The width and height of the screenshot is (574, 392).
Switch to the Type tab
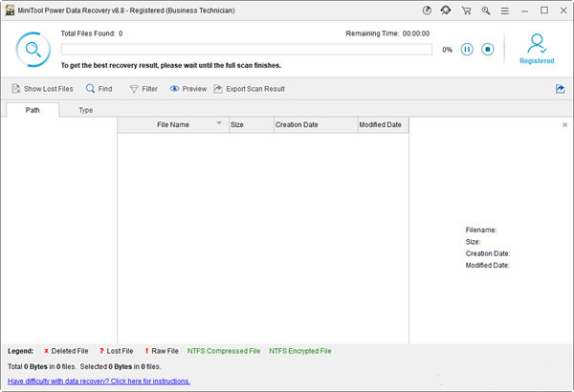(x=86, y=110)
